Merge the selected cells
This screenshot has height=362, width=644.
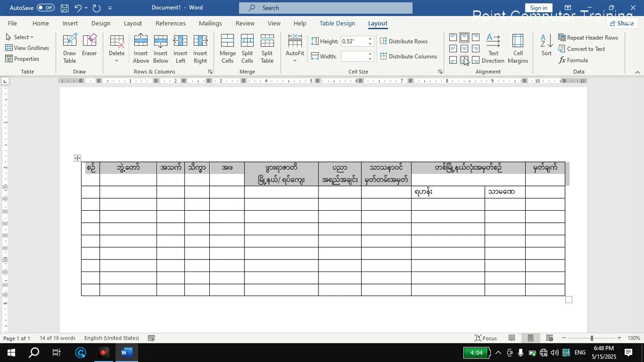click(x=227, y=49)
